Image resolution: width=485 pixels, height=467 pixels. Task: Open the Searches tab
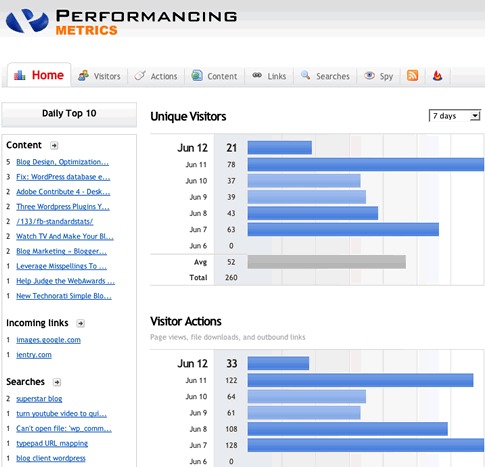[x=325, y=76]
